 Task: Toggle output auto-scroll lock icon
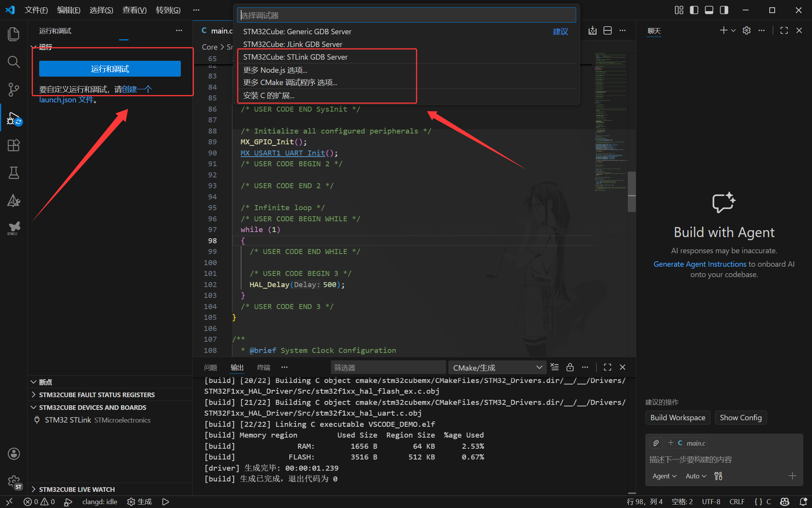(570, 367)
